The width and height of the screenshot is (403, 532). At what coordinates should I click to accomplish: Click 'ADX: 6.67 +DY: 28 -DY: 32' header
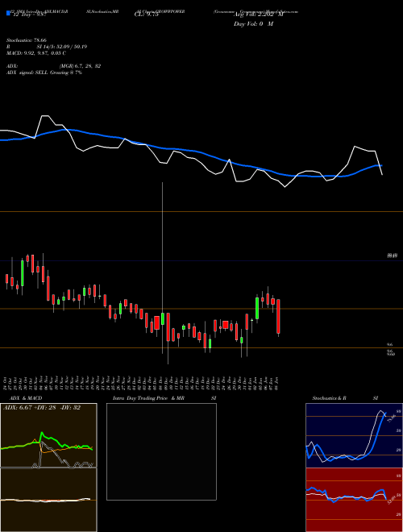click(x=42, y=408)
